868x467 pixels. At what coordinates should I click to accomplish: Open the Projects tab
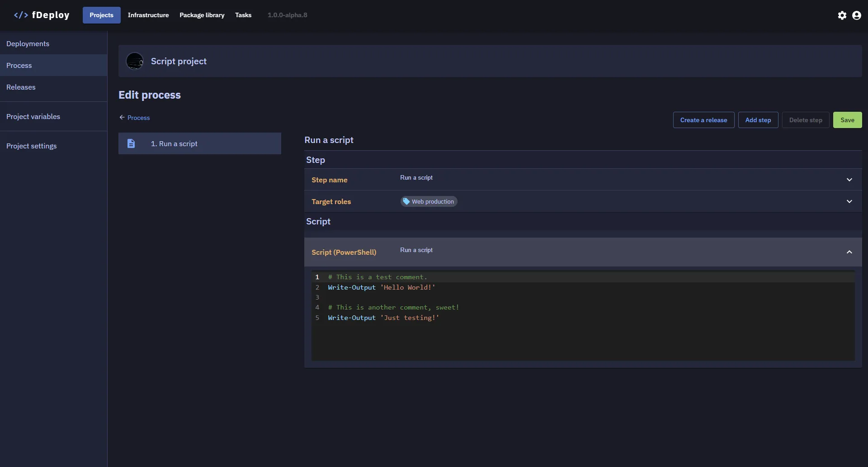pos(101,15)
